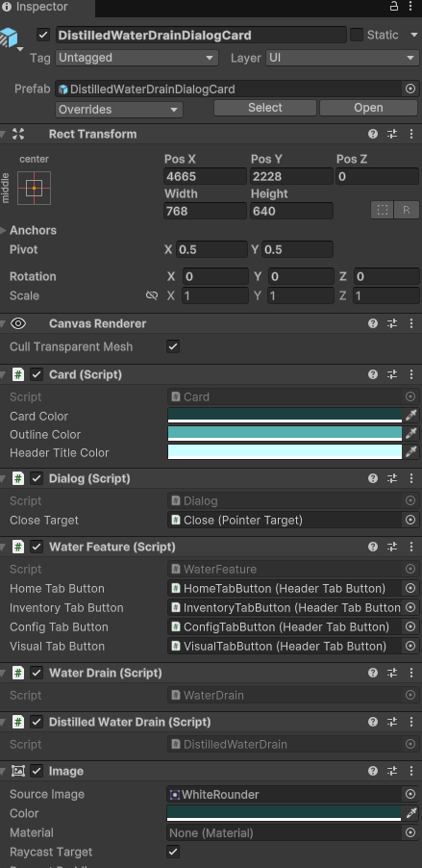This screenshot has width=422, height=868.
Task: Open Card script preset settings icon
Action: (x=392, y=374)
